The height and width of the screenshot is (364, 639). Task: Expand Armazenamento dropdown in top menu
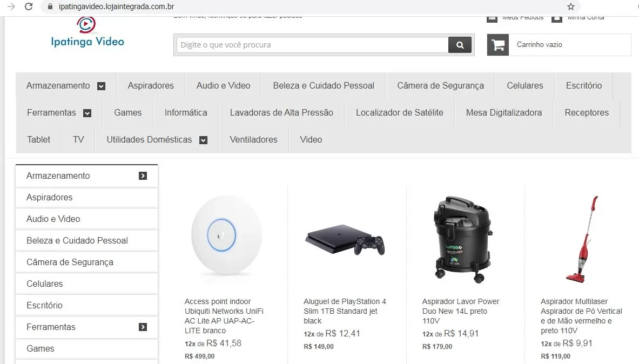pyautogui.click(x=102, y=86)
